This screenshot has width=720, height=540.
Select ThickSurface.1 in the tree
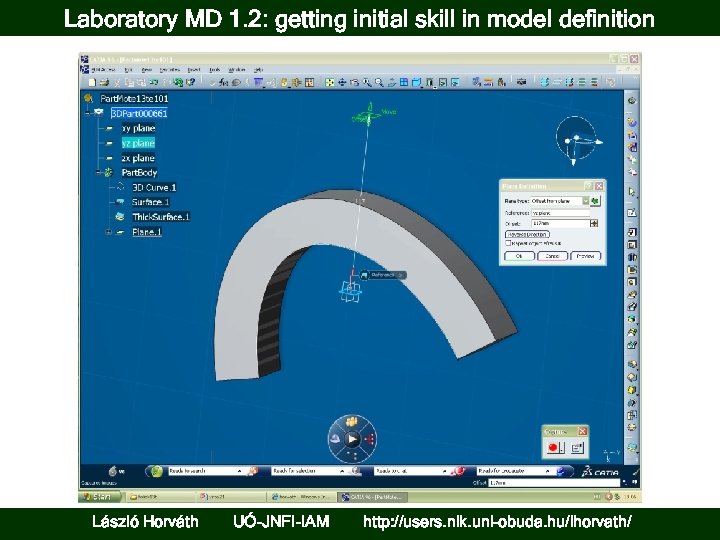click(161, 217)
